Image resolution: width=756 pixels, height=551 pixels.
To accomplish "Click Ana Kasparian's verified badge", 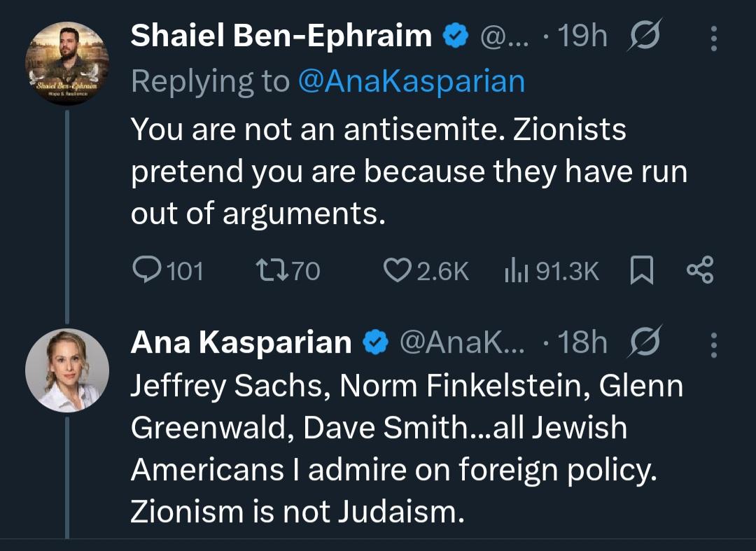I will point(375,343).
